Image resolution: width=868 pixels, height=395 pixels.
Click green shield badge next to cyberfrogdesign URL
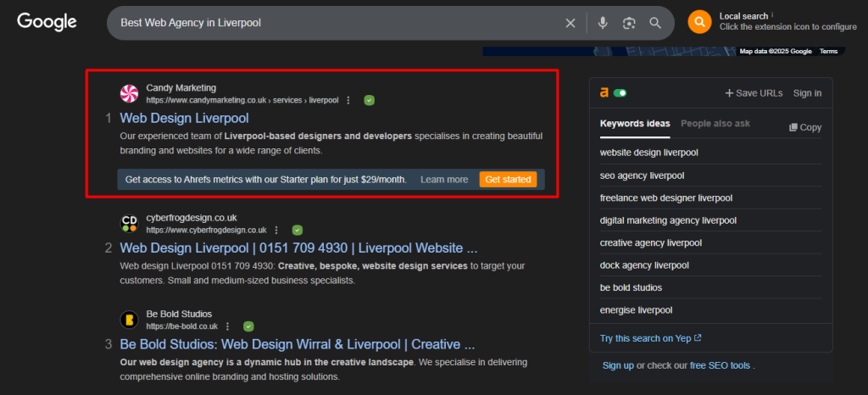pos(298,230)
